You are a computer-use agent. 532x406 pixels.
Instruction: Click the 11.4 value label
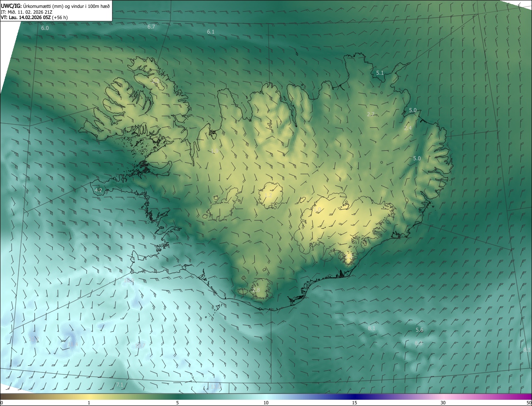(x=73, y=345)
